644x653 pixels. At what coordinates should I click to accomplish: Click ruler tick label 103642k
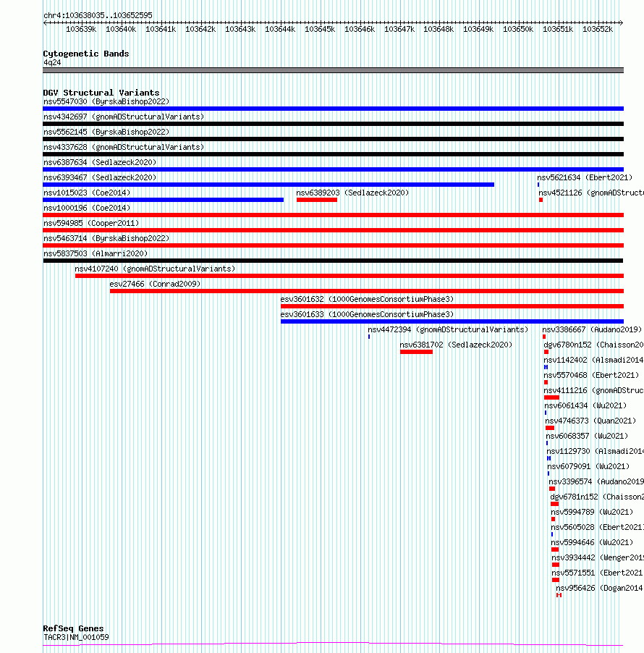pyautogui.click(x=200, y=29)
